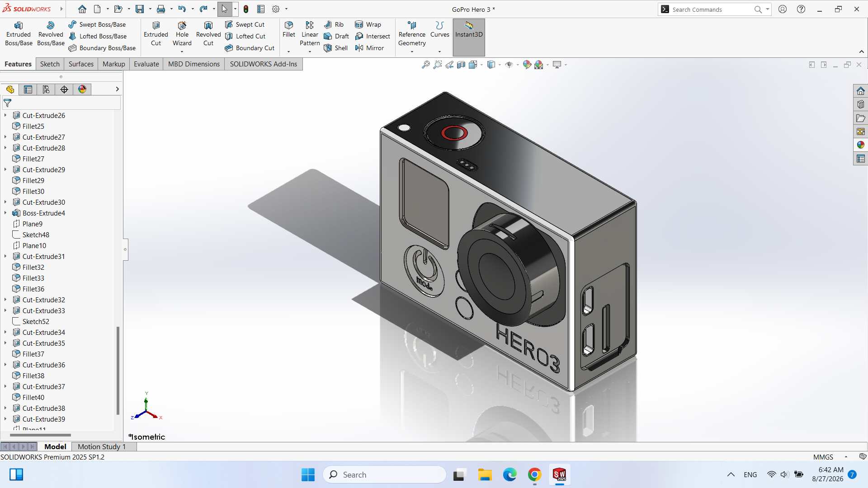Select the Swept Cut tool

(x=245, y=24)
